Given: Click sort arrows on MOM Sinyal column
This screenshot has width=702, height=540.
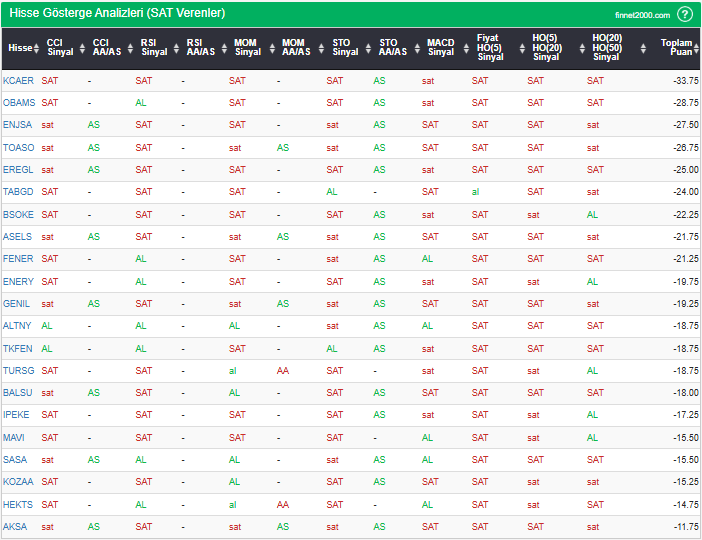Looking at the screenshot, I should coord(271,48).
